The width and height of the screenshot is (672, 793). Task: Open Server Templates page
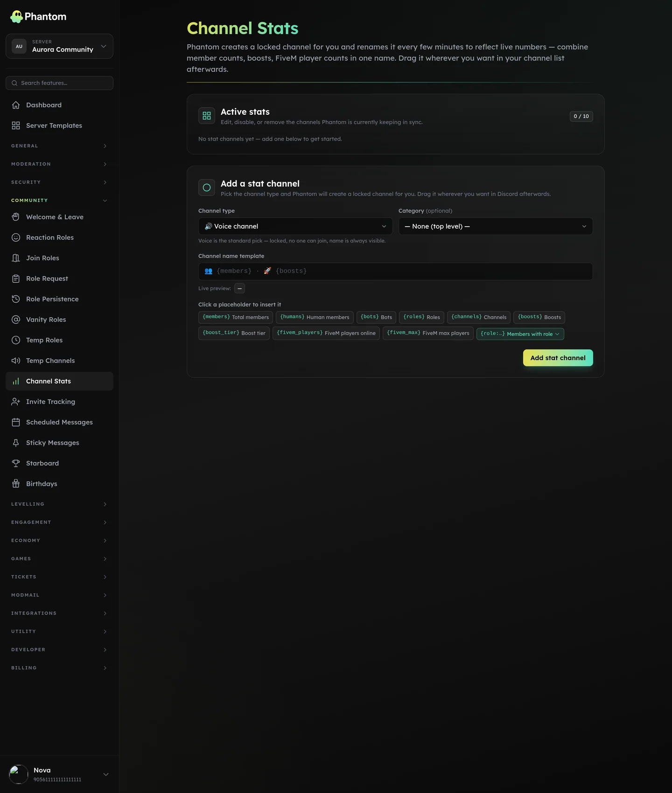[59, 125]
